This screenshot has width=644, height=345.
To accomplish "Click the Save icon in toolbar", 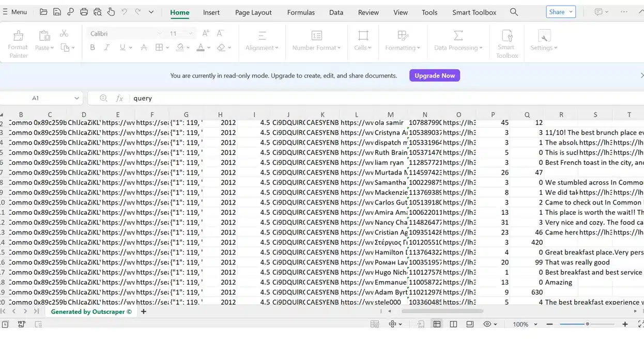I will [57, 12].
